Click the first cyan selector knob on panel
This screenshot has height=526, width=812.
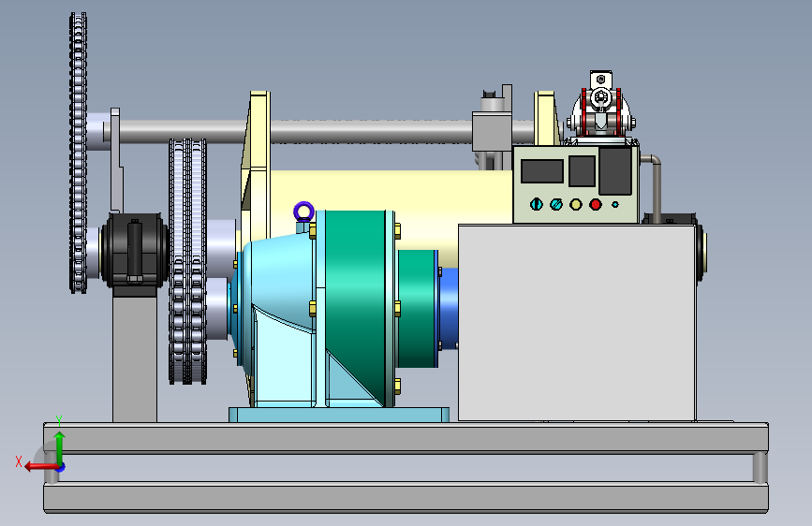537,204
